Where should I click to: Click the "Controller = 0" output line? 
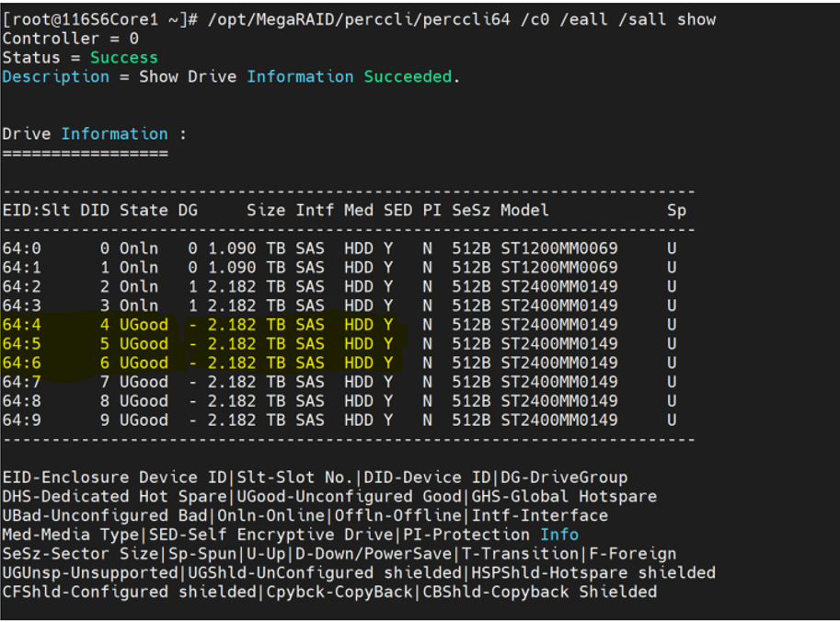pos(71,39)
